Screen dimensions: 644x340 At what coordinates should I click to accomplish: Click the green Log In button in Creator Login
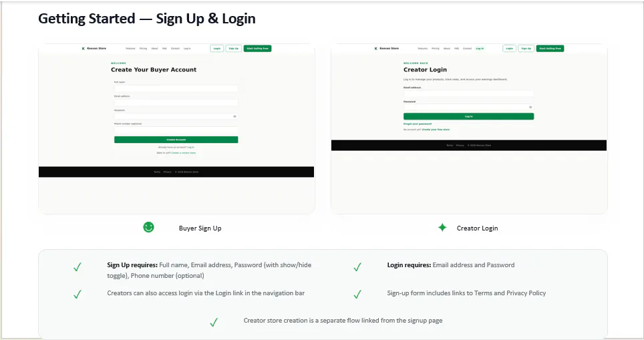pyautogui.click(x=468, y=117)
